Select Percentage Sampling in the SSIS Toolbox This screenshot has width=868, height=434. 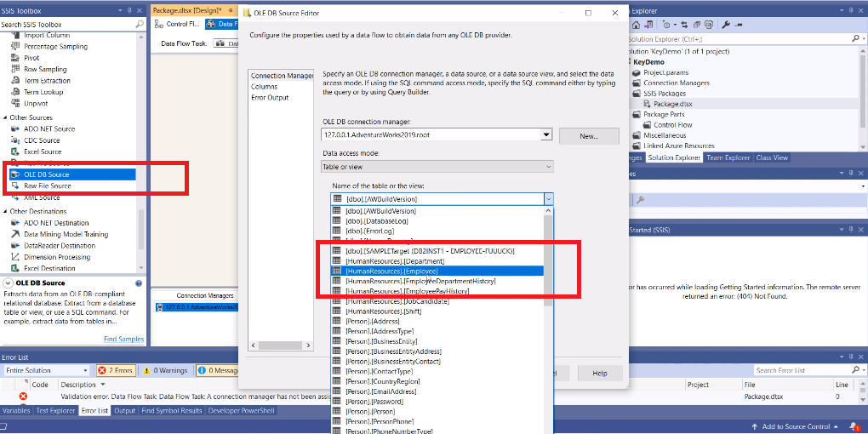[x=55, y=47]
